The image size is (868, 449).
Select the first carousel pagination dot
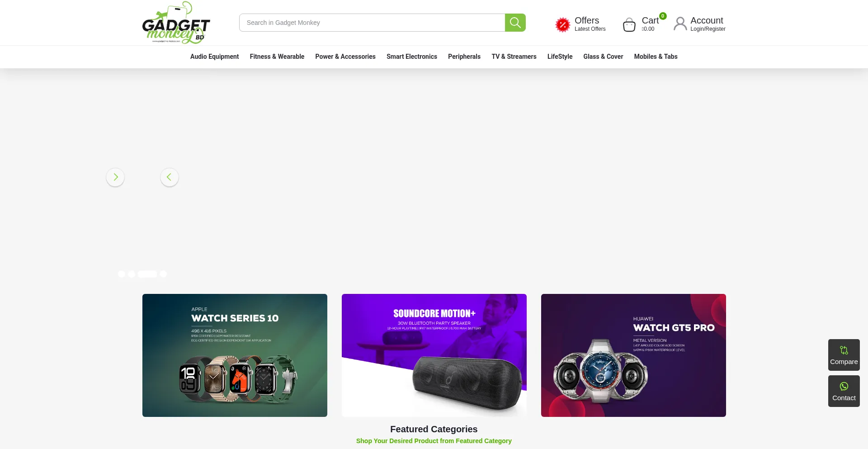point(121,274)
